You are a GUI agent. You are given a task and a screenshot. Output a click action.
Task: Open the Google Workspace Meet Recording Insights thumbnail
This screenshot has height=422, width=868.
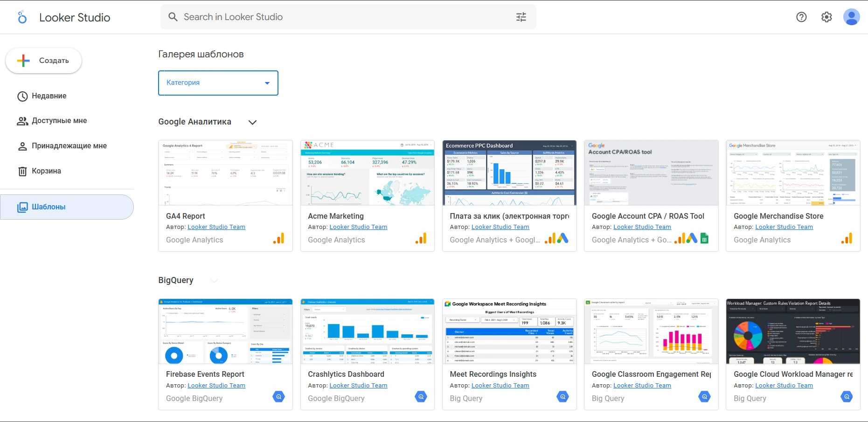pos(509,332)
